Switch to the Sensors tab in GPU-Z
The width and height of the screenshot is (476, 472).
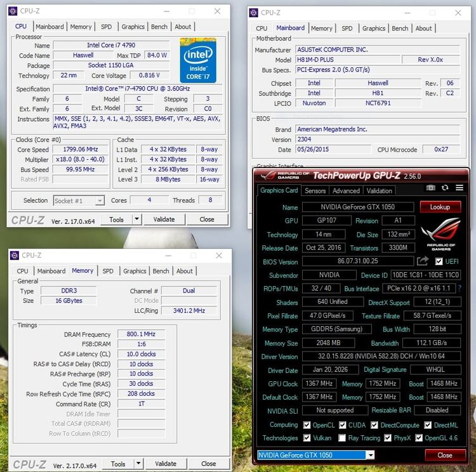[315, 190]
